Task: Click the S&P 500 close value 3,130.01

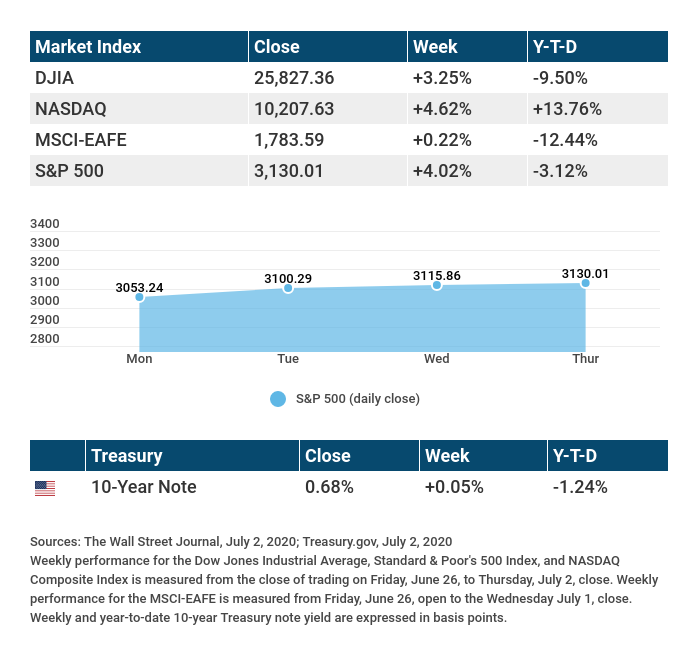Action: coord(289,171)
